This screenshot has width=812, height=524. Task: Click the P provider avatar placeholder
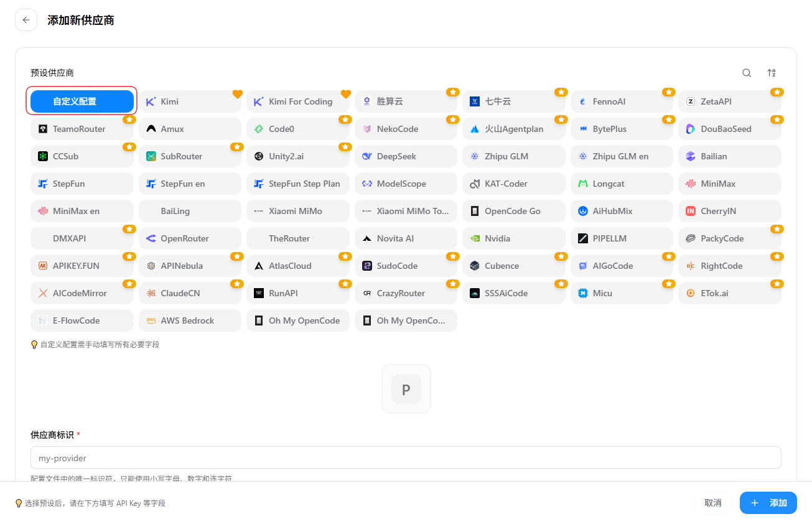point(406,389)
